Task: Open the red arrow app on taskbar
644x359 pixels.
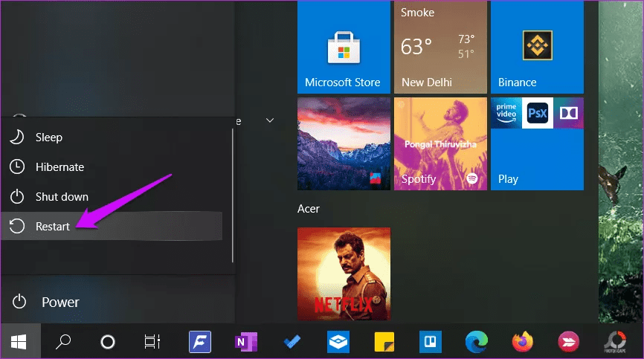Action: click(x=569, y=341)
